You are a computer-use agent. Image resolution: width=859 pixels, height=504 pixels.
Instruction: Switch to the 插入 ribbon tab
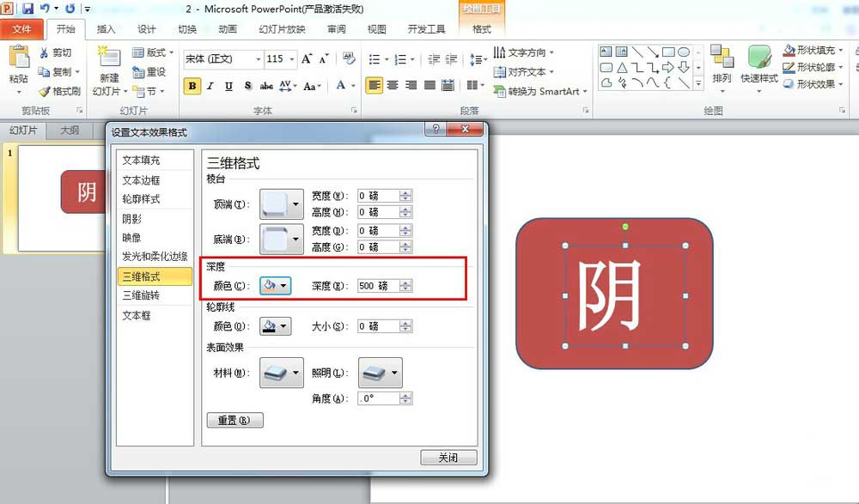[x=105, y=28]
